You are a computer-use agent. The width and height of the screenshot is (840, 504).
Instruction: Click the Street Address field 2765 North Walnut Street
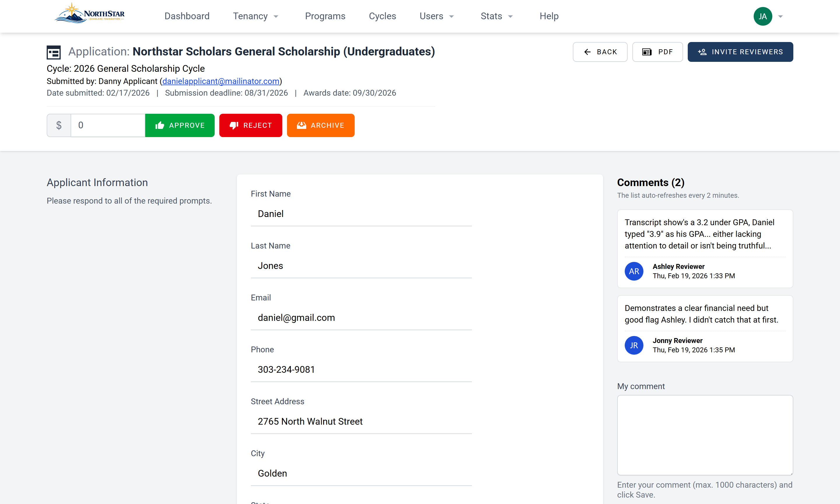coord(361,421)
